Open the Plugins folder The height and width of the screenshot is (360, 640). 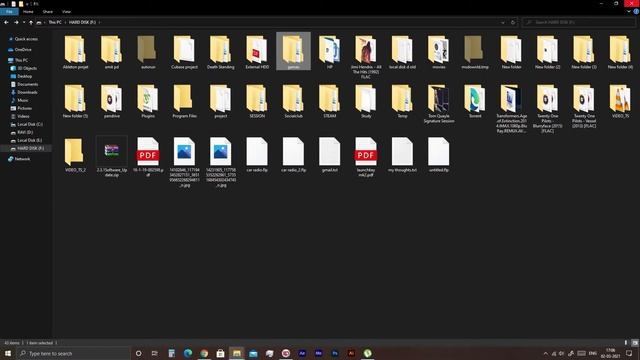(x=148, y=101)
